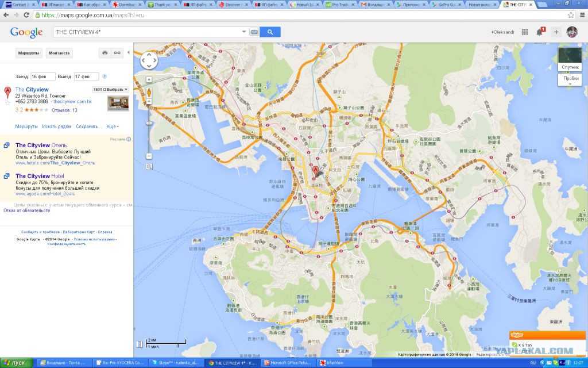
Task: Open the on-screen keyboard icon in search box
Action: [x=254, y=32]
